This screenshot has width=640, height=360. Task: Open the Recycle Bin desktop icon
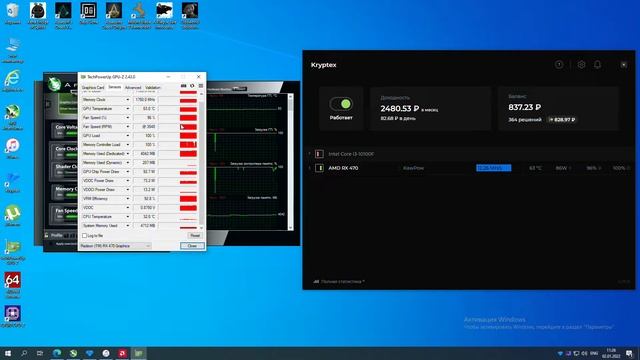13,13
